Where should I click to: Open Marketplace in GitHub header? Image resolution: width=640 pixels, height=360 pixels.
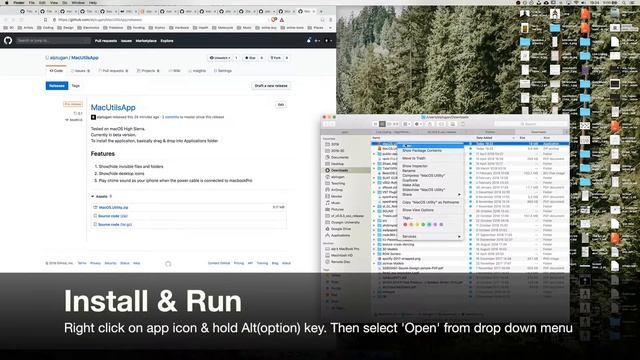146,41
